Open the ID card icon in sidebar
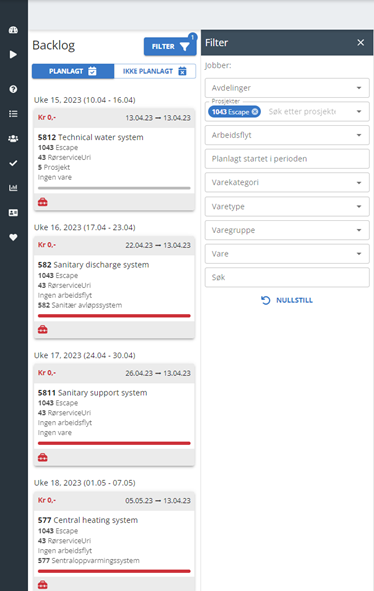This screenshot has height=591, width=374. click(x=13, y=213)
